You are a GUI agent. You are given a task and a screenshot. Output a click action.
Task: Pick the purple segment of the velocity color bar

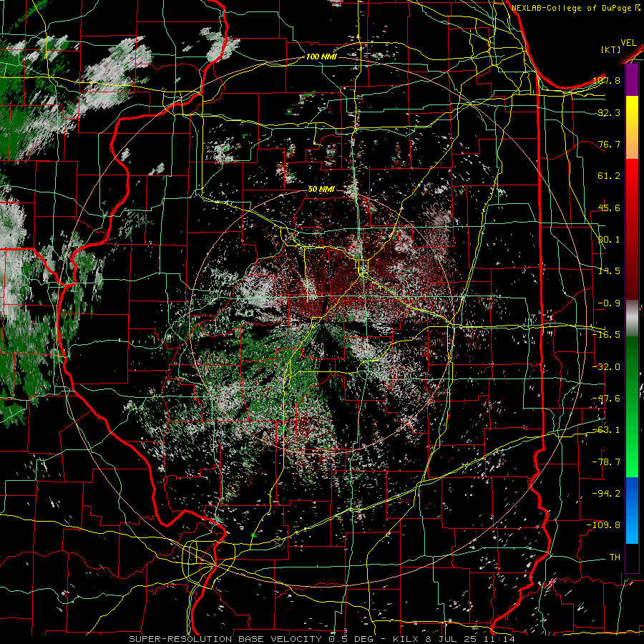point(632,80)
